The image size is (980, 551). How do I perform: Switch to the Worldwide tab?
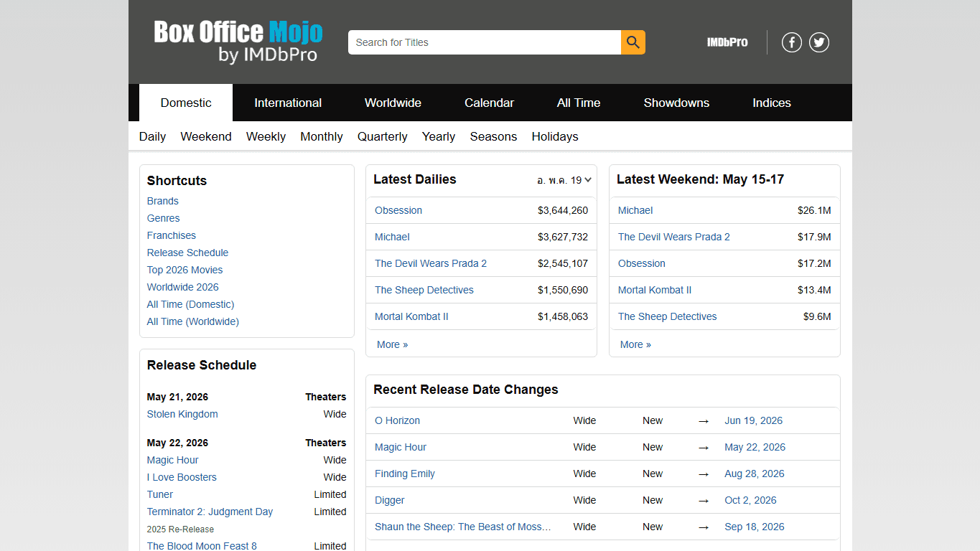[393, 103]
